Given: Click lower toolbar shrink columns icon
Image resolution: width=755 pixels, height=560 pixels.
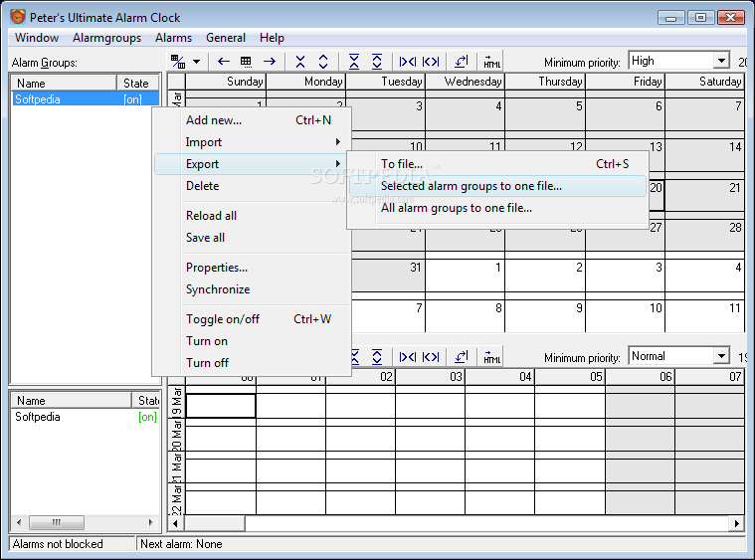Looking at the screenshot, I should [x=408, y=357].
